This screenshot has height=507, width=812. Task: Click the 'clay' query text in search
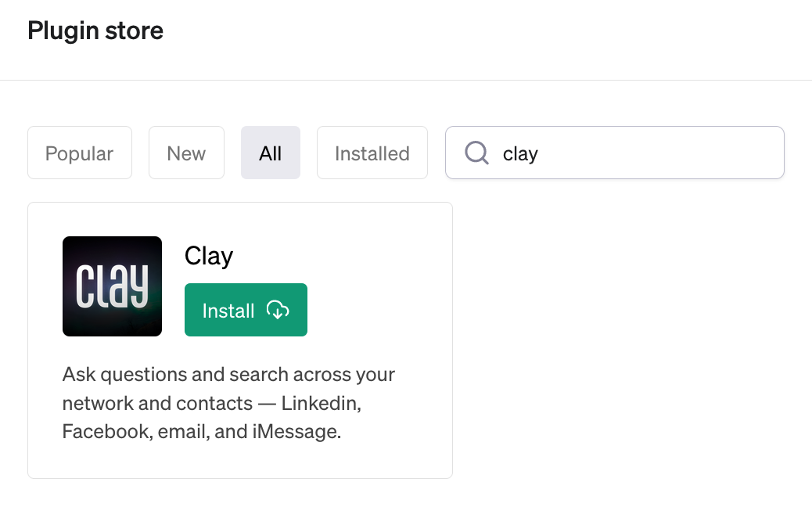520,154
